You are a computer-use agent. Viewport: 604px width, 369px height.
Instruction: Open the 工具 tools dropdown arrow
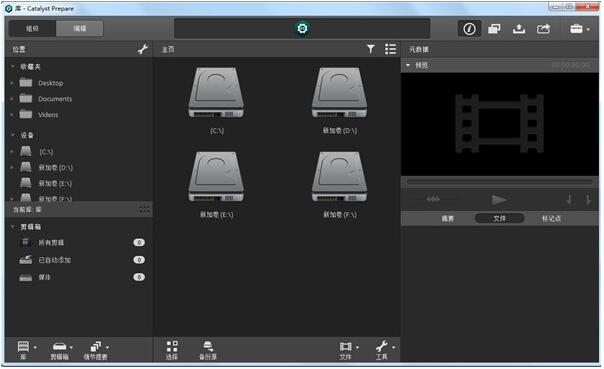click(x=394, y=347)
